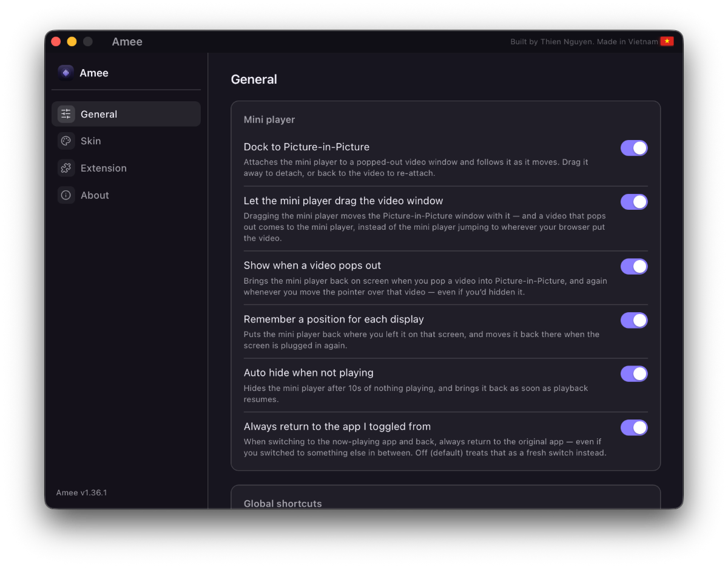Turn off Let the mini player drag the video window

(634, 202)
